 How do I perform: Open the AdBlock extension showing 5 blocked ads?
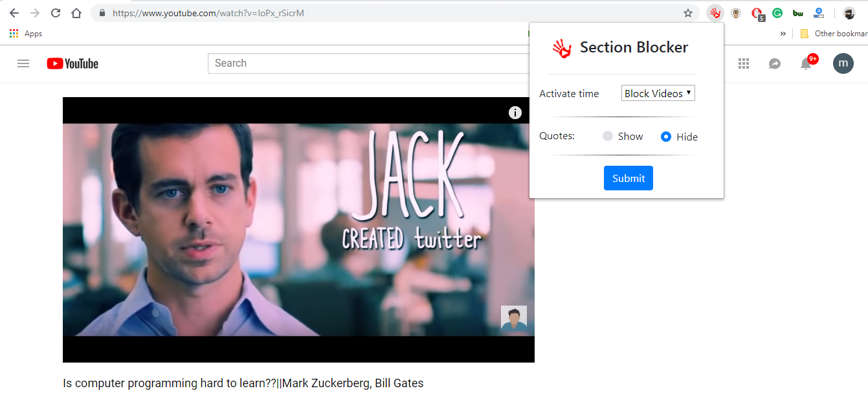click(757, 12)
